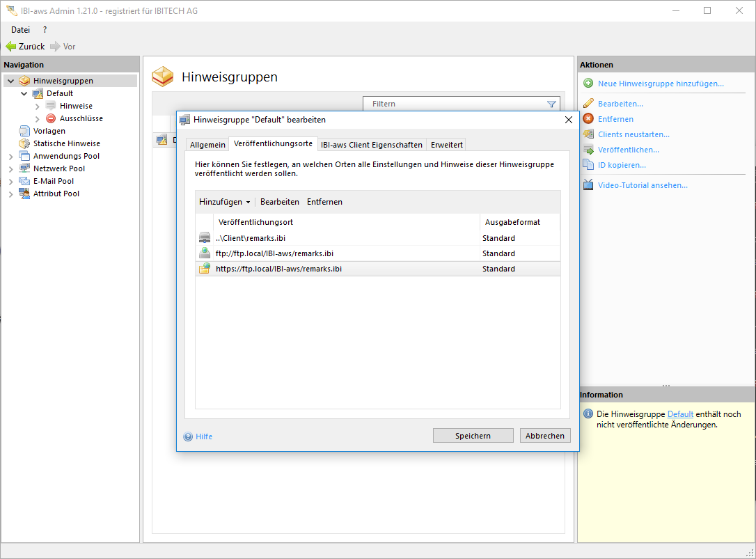
Task: Switch to the Allgemein tab
Action: [207, 145]
